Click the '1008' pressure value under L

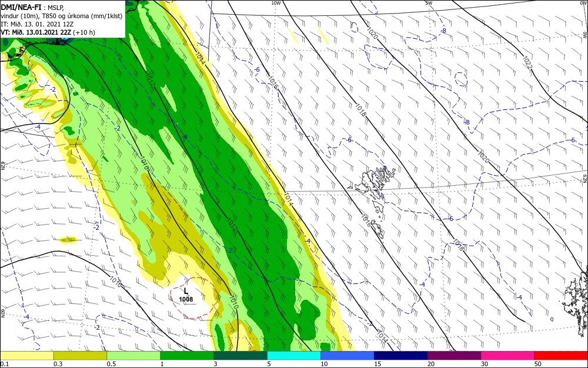(186, 299)
